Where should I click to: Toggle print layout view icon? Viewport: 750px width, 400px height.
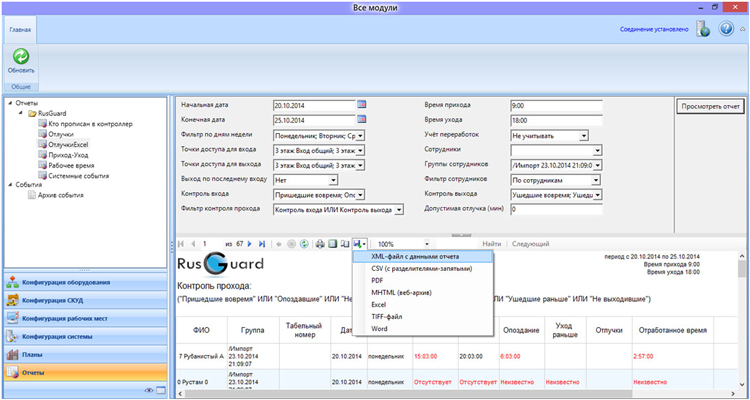(332, 244)
